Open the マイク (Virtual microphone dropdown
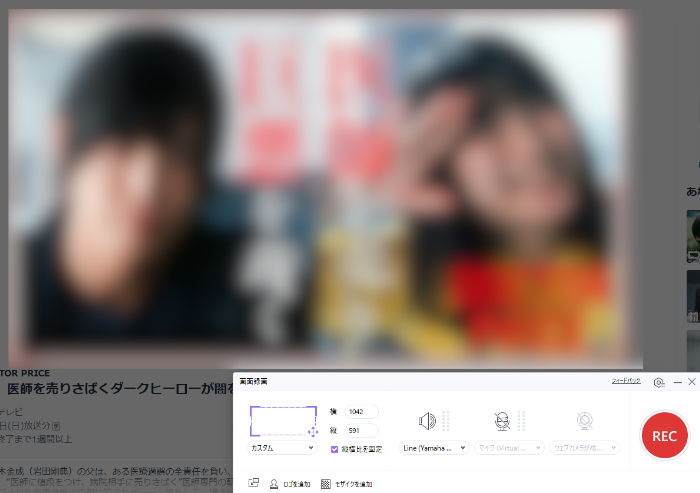Image resolution: width=700 pixels, height=493 pixels. tap(509, 448)
